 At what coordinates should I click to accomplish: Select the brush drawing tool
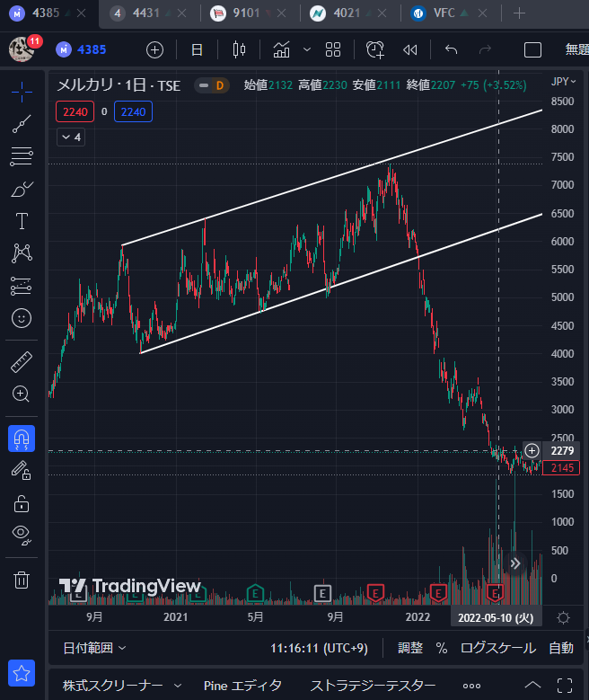[22, 189]
